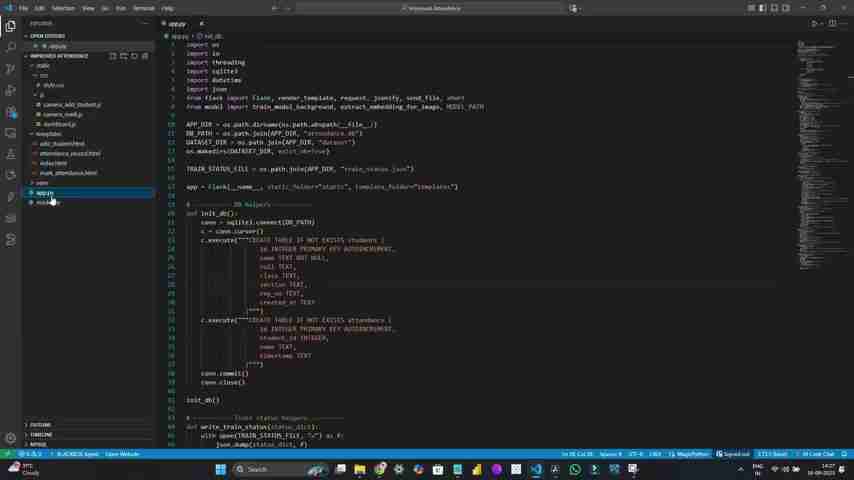
Task: Click the Split Editor icon
Action: 832,23
